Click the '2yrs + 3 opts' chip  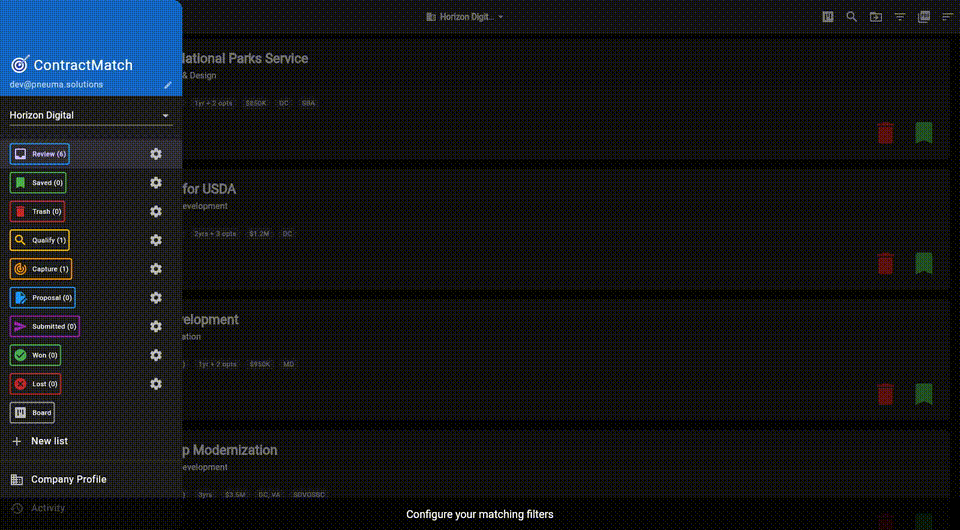coord(215,234)
